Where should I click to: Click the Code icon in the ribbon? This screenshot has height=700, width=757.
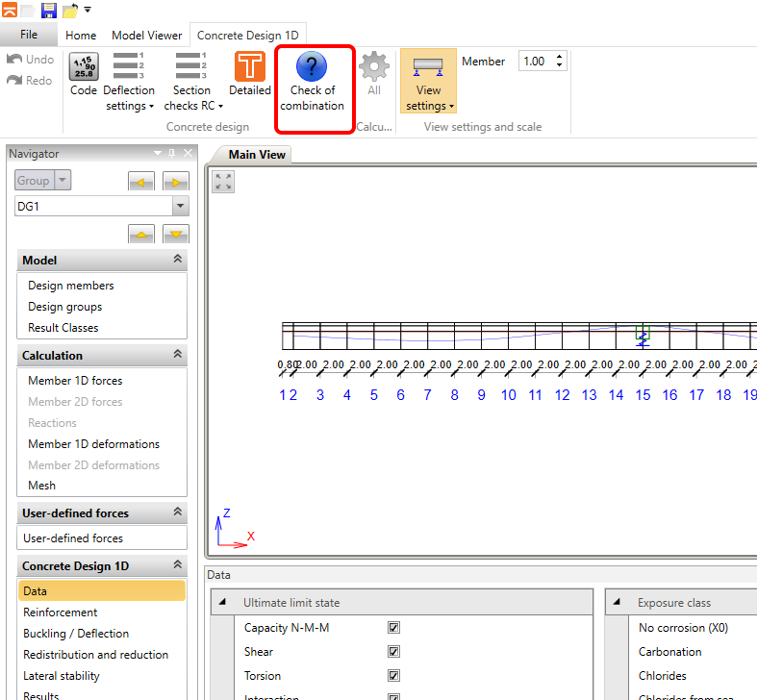point(84,67)
